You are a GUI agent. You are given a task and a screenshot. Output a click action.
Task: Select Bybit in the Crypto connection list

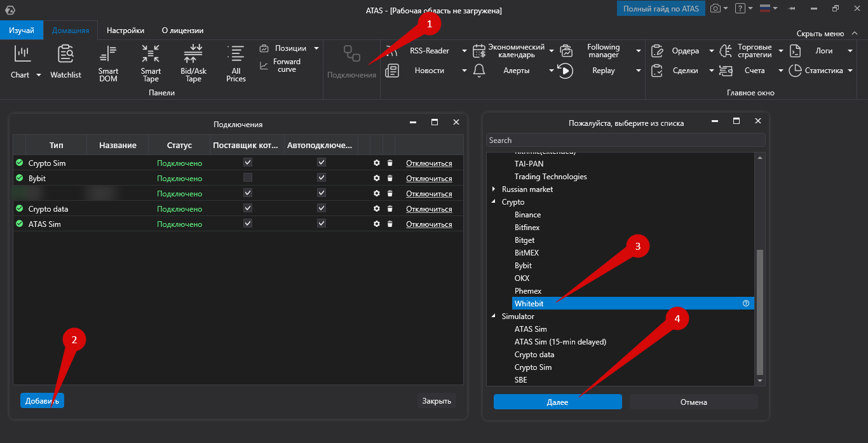coord(523,266)
